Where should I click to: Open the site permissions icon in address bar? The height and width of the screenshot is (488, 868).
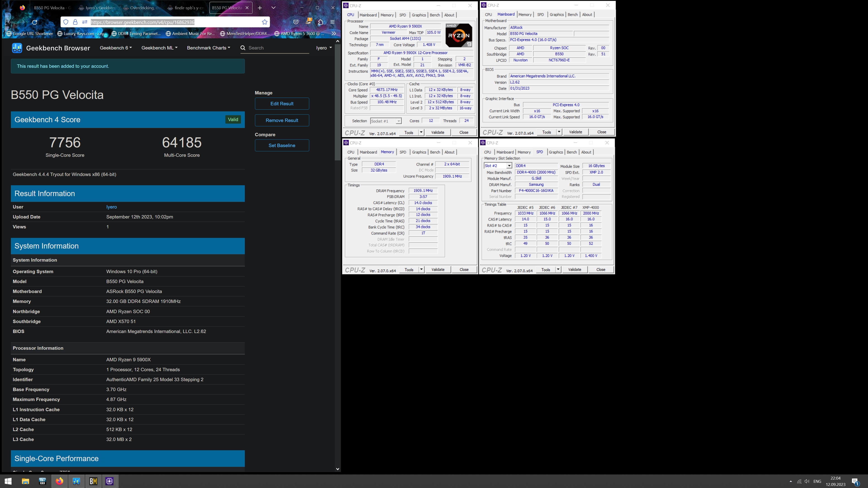(85, 22)
